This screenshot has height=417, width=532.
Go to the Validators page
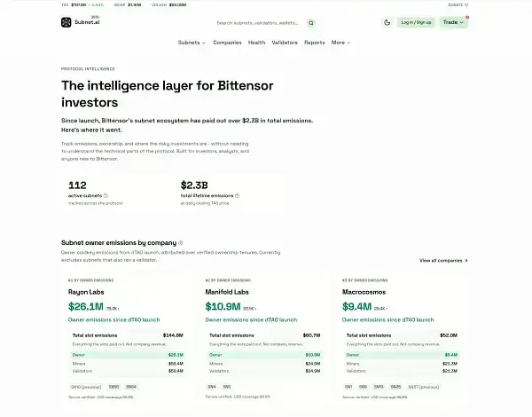click(x=285, y=43)
